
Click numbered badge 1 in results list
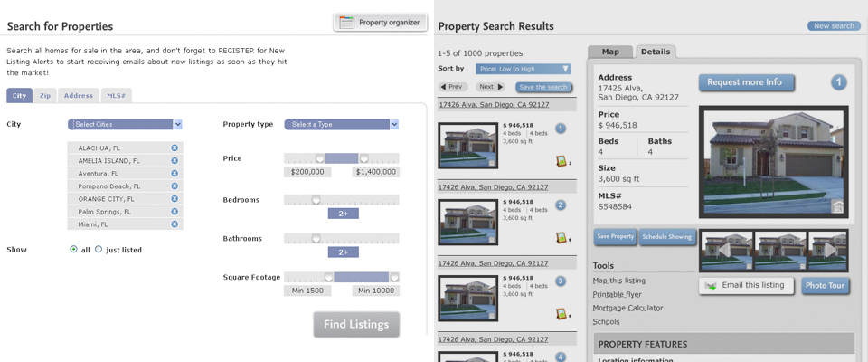coord(561,129)
